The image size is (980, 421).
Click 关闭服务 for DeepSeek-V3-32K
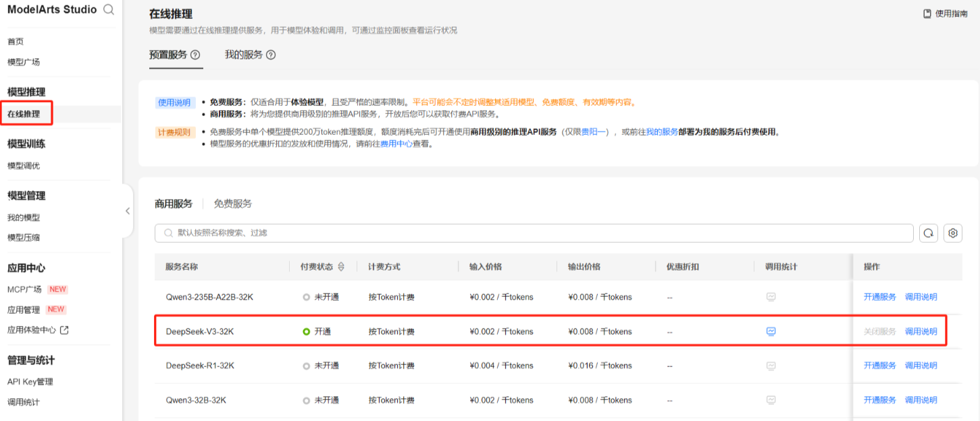click(x=880, y=331)
